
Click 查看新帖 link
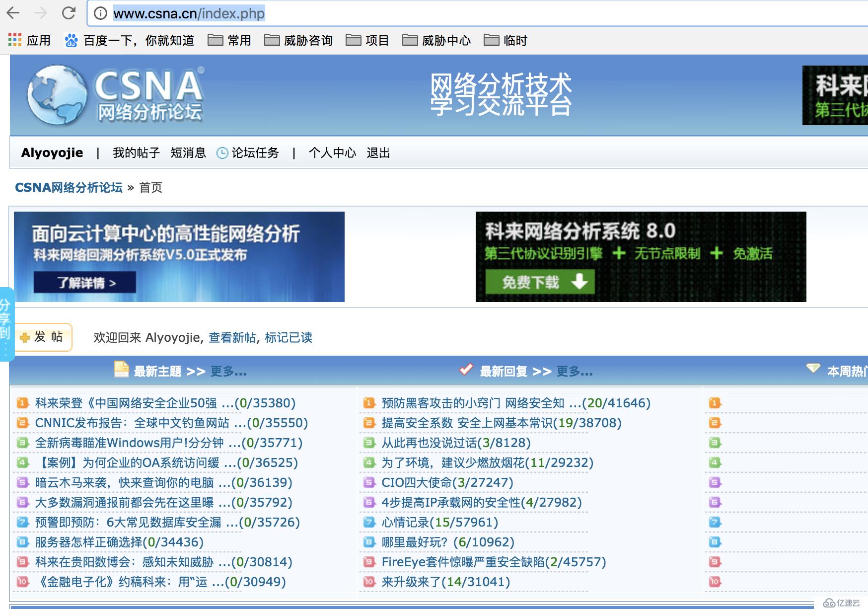tap(232, 338)
